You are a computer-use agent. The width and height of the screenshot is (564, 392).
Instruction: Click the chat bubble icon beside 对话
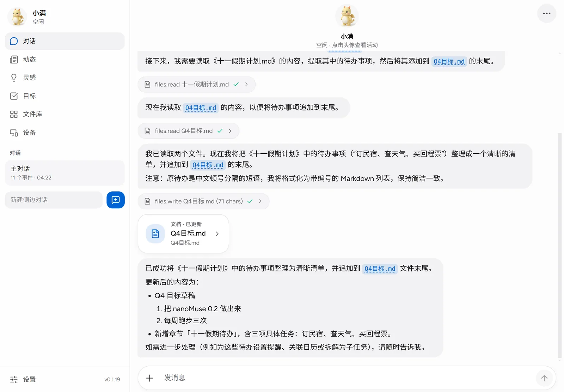(x=14, y=41)
